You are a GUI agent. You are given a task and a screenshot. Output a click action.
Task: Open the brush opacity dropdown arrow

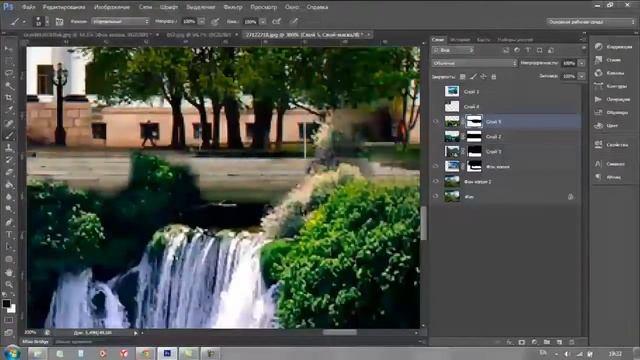point(202,22)
